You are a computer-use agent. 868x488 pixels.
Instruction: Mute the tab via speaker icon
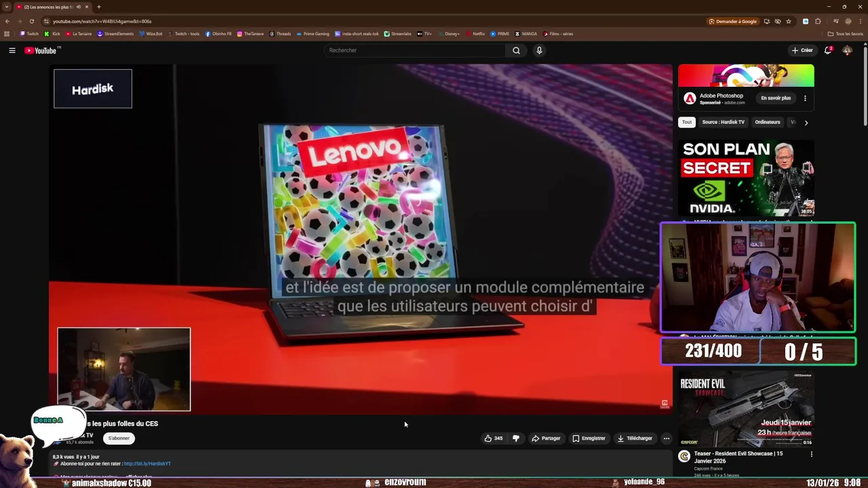[78, 7]
